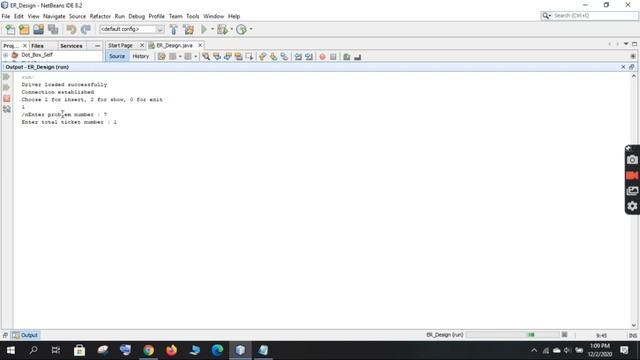640x360 pixels.
Task: Click the Open Project toolbar icon
Action: (x=38, y=29)
